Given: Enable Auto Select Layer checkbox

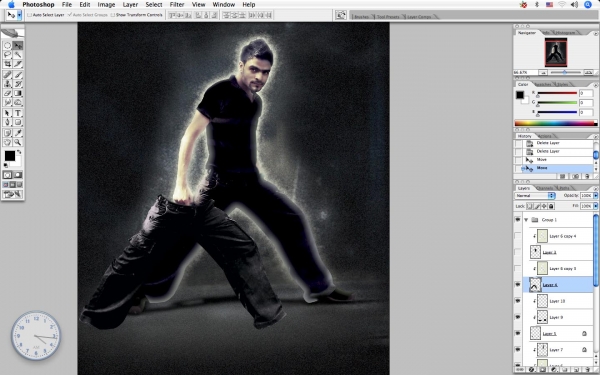Looking at the screenshot, I should (x=29, y=15).
